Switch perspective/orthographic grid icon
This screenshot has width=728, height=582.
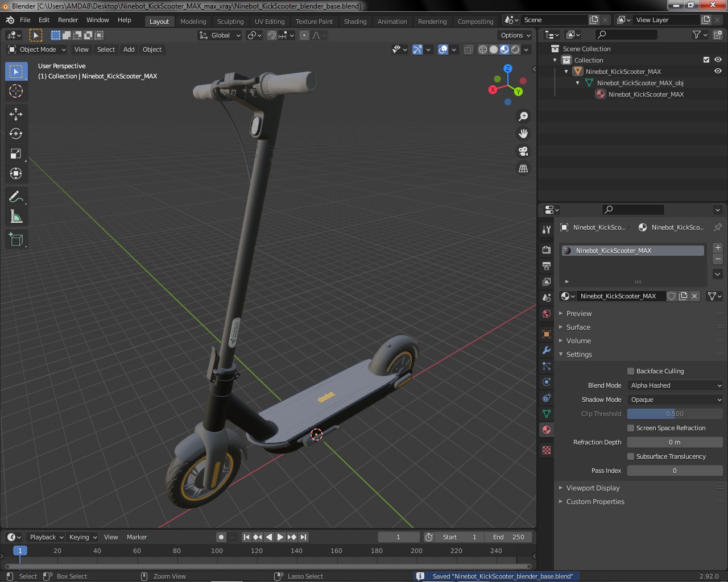coord(523,169)
